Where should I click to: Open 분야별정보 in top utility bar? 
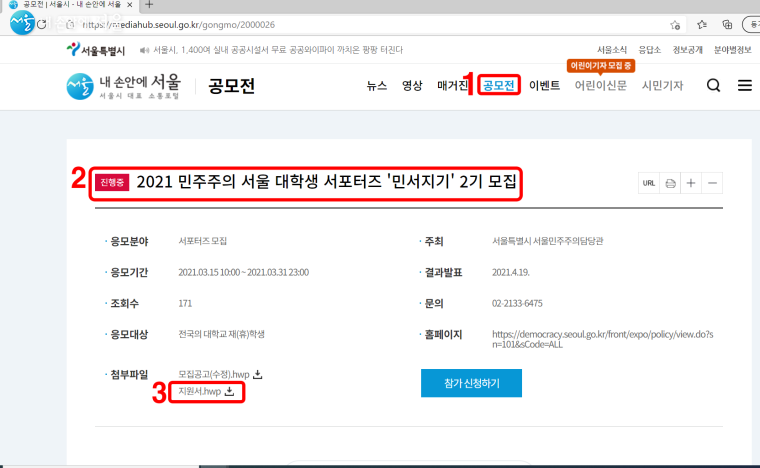click(732, 49)
